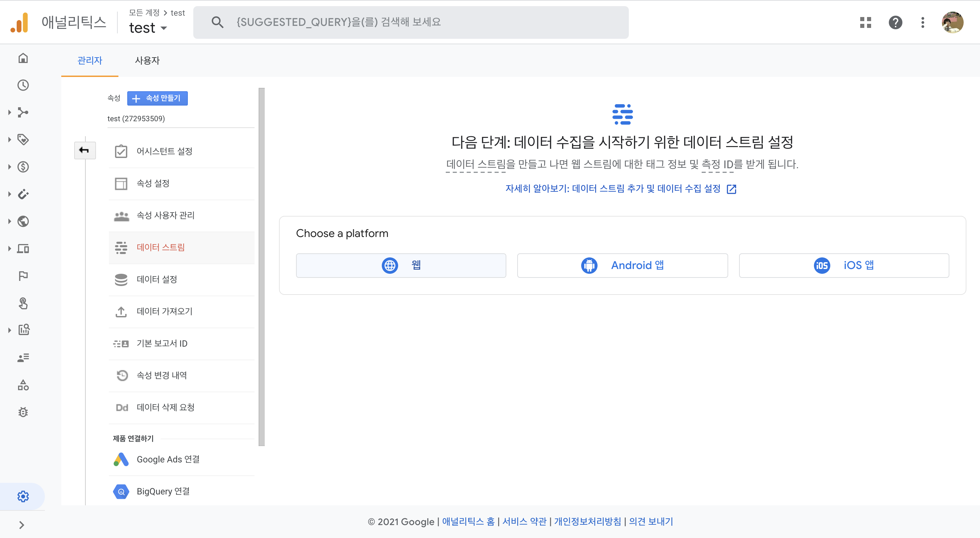This screenshot has width=980, height=538.
Task: Expand the Tech devices menu arrow
Action: [10, 249]
